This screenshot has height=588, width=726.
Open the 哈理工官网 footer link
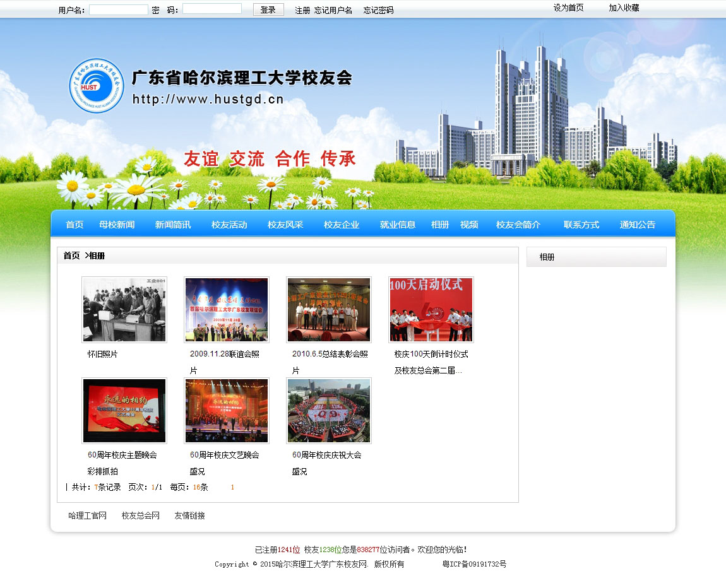tap(88, 516)
